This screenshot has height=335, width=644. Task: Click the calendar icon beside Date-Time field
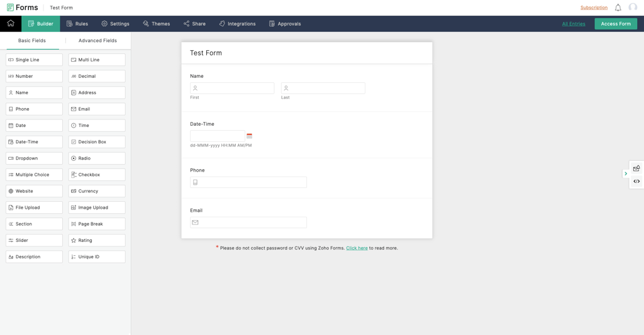pyautogui.click(x=249, y=136)
